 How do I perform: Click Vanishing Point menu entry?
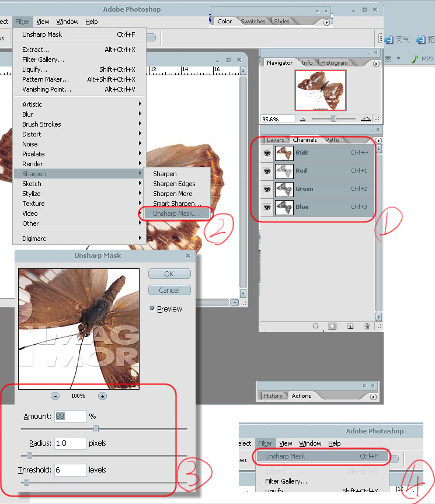(x=79, y=89)
